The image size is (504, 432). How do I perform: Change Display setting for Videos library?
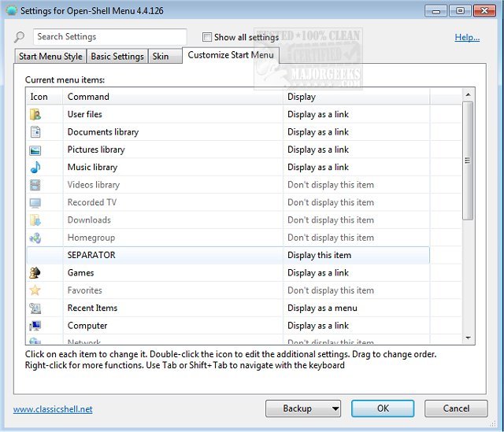coord(331,185)
